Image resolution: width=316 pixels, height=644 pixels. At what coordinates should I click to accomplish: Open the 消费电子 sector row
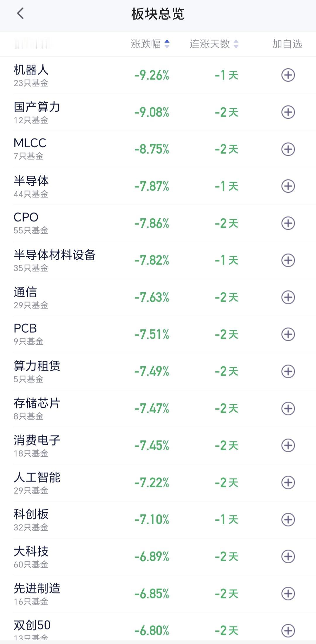coord(158,446)
